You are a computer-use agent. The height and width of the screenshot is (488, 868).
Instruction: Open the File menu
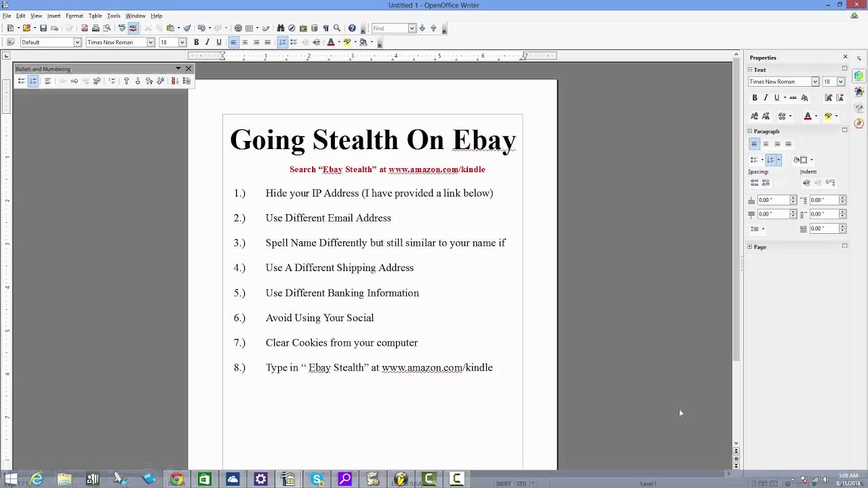(6, 16)
